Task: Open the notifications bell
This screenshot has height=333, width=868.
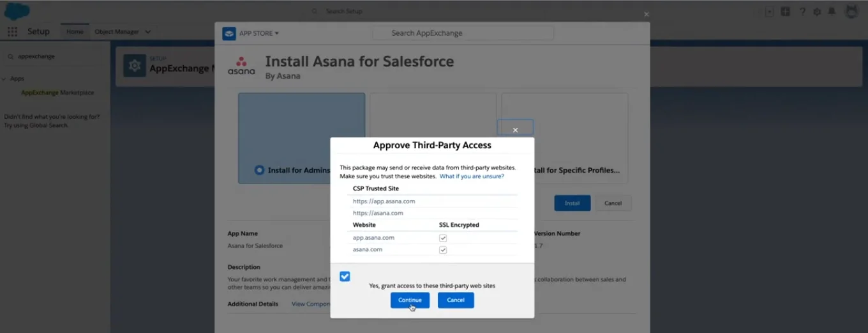Action: click(832, 12)
